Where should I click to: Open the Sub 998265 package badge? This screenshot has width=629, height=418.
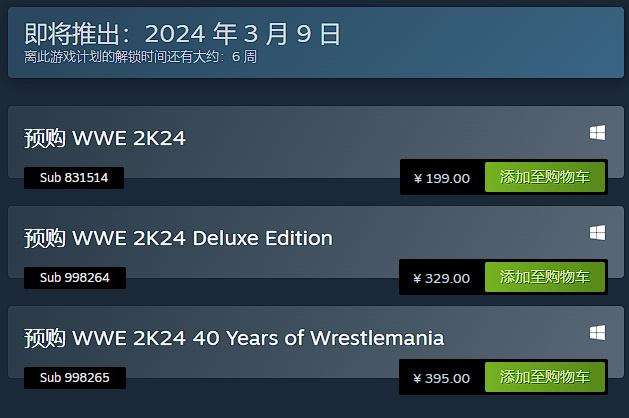pyautogui.click(x=75, y=377)
